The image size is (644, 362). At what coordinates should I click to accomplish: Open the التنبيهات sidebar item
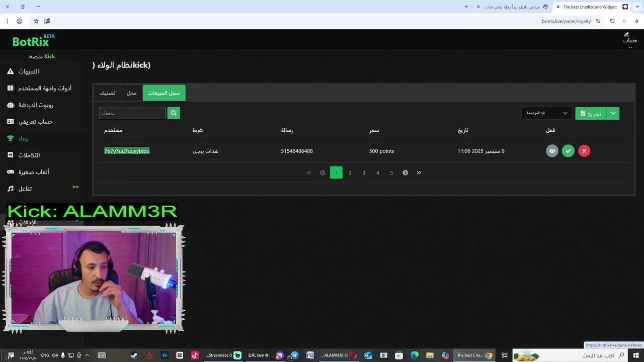(x=29, y=71)
